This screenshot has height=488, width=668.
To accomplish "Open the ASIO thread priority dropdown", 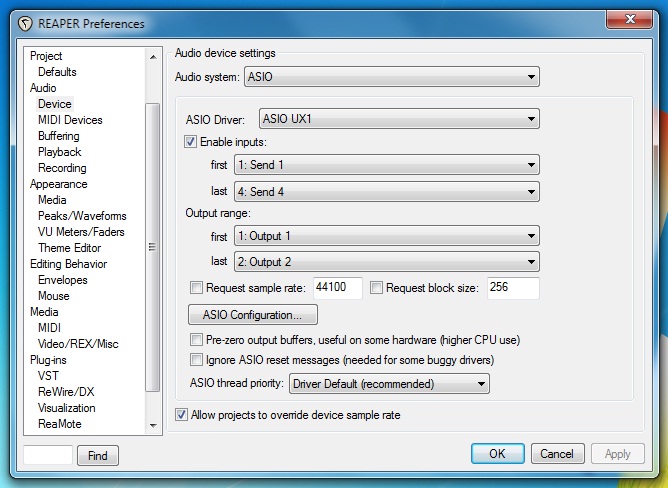I will 389,384.
